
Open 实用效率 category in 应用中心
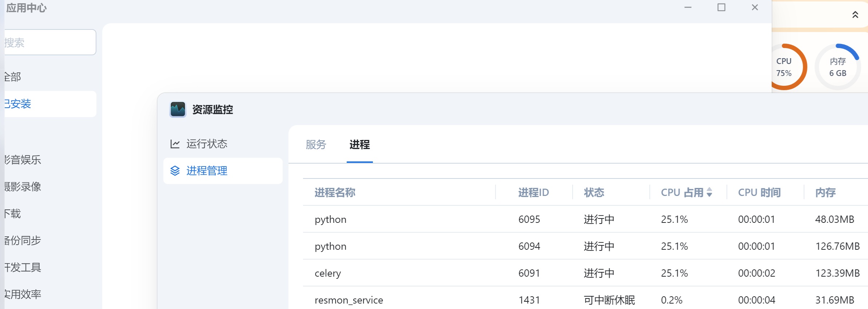pos(23,294)
